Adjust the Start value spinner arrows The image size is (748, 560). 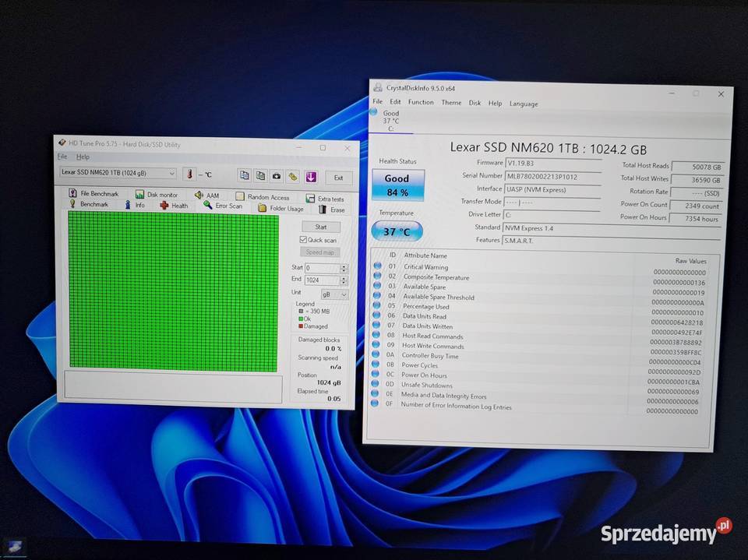[x=344, y=269]
